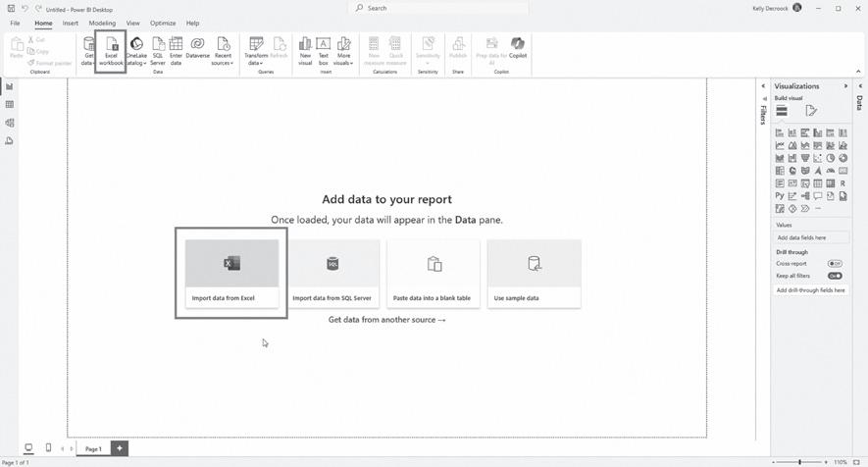This screenshot has height=467, width=868.
Task: Click the Fit to page button
Action: coord(857,462)
